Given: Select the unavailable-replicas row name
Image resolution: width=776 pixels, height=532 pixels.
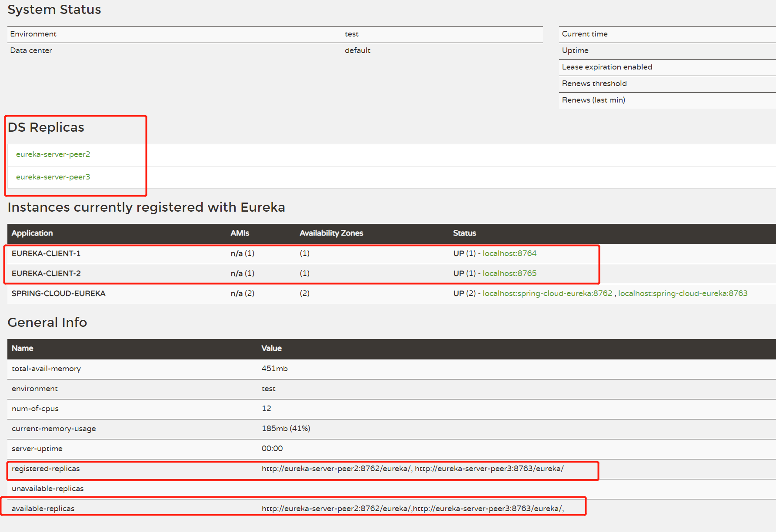Looking at the screenshot, I should tap(48, 489).
